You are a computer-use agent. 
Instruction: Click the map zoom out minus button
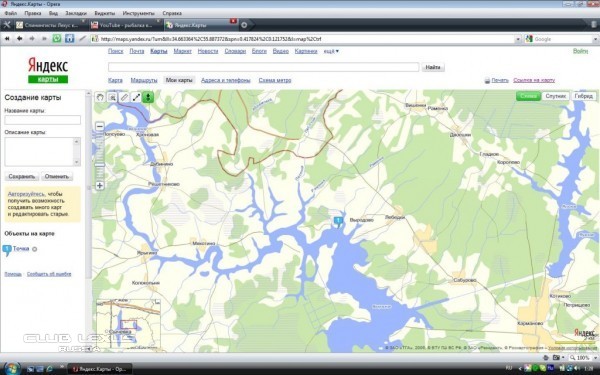click(x=99, y=126)
